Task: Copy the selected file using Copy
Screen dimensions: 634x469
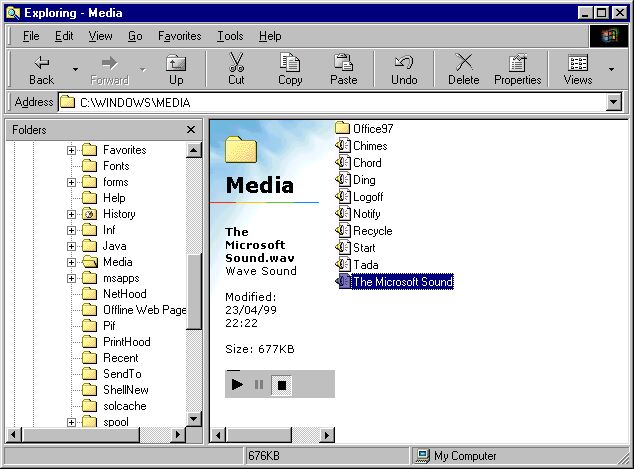Action: tap(290, 70)
